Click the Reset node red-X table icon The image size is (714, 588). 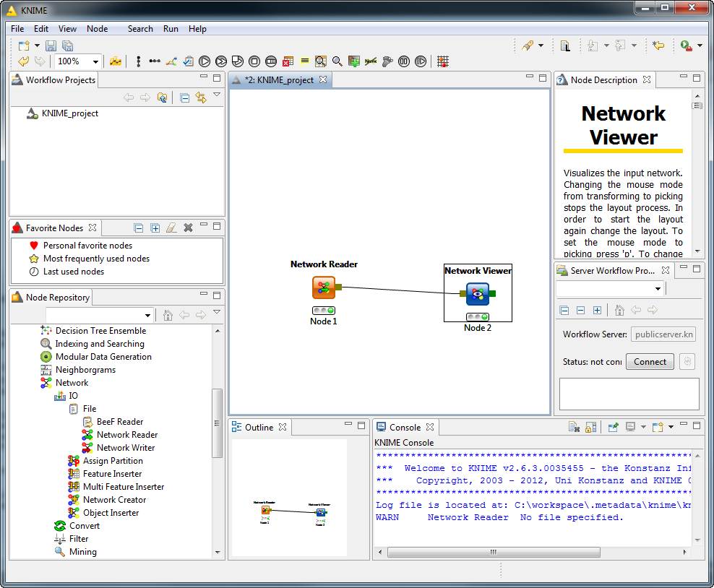288,61
